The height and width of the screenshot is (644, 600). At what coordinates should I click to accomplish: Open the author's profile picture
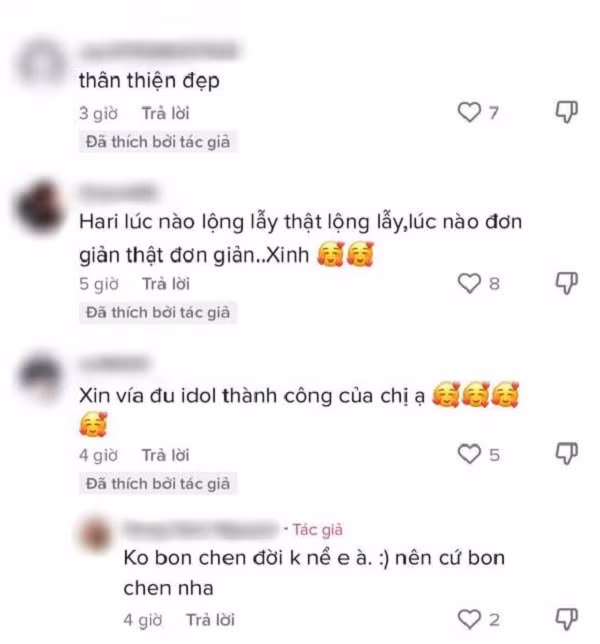96,534
